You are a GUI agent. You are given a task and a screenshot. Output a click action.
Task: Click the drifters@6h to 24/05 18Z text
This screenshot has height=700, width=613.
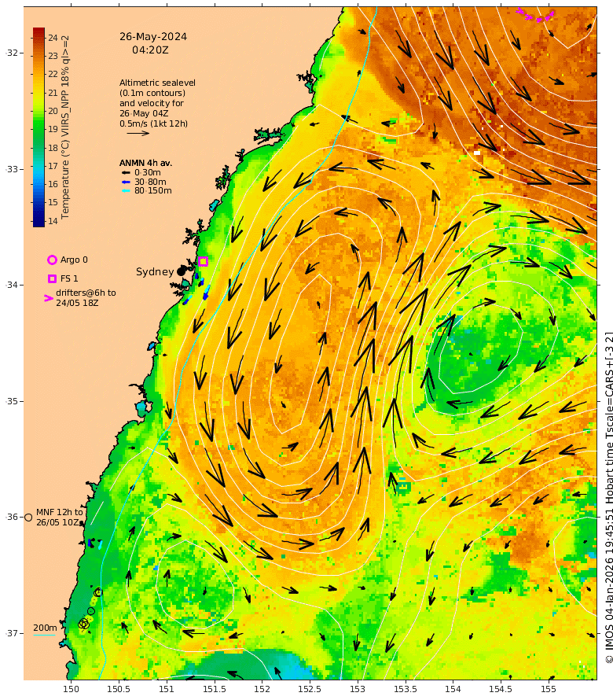point(86,298)
